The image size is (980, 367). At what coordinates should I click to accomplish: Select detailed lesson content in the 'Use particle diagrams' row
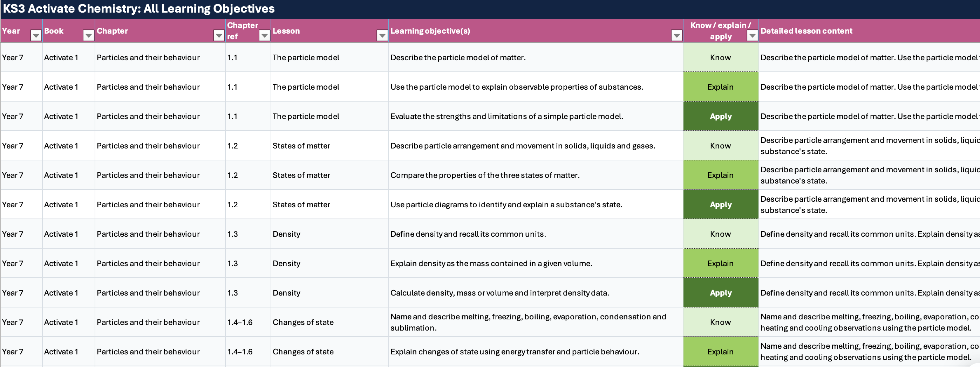[x=870, y=205]
